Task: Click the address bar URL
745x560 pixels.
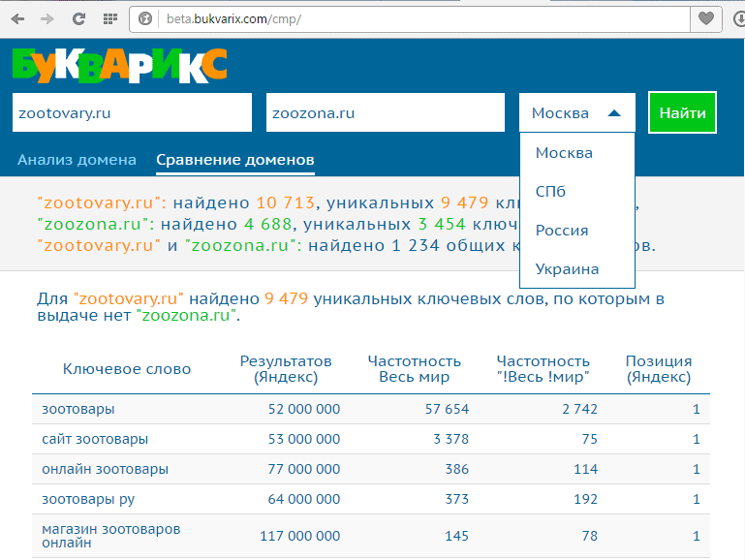Action: (233, 19)
